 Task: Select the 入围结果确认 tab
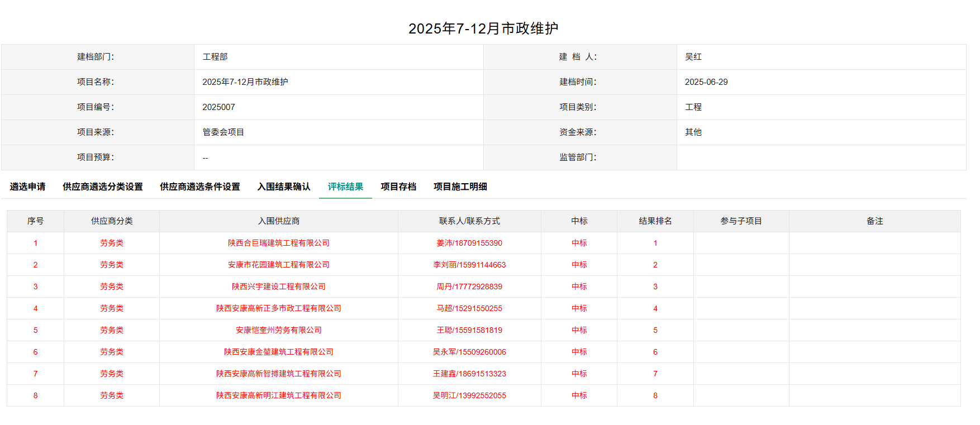pos(283,187)
